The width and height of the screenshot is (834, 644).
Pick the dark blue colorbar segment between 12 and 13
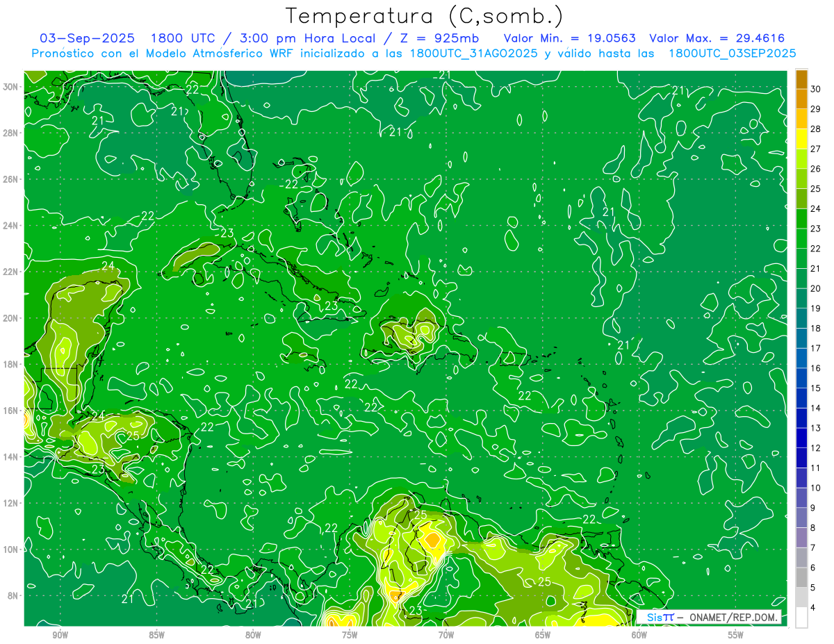point(801,438)
